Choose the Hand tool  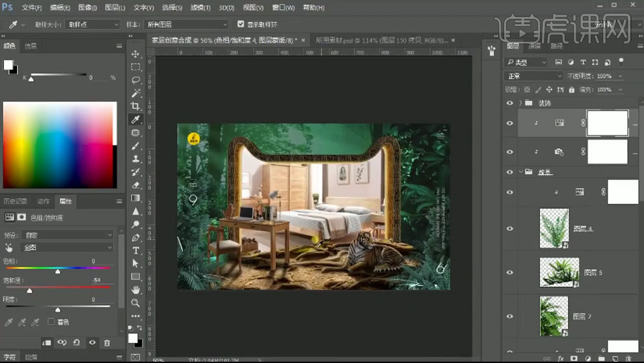point(136,289)
